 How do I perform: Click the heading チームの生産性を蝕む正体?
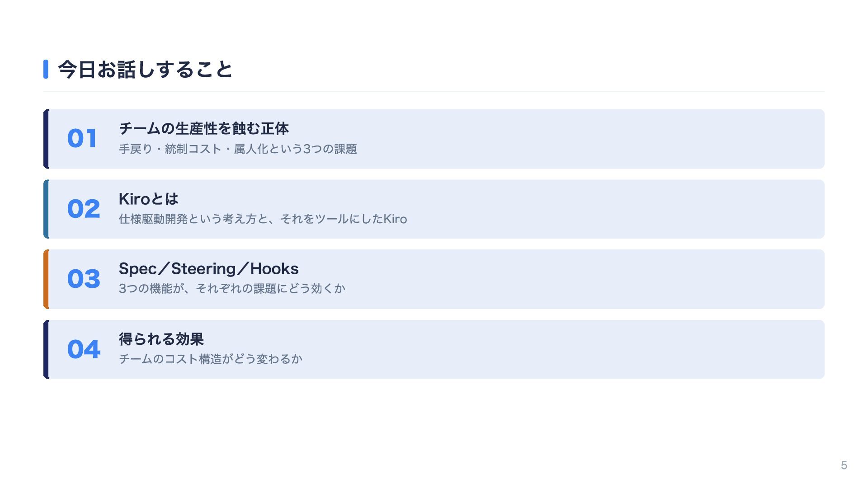204,129
